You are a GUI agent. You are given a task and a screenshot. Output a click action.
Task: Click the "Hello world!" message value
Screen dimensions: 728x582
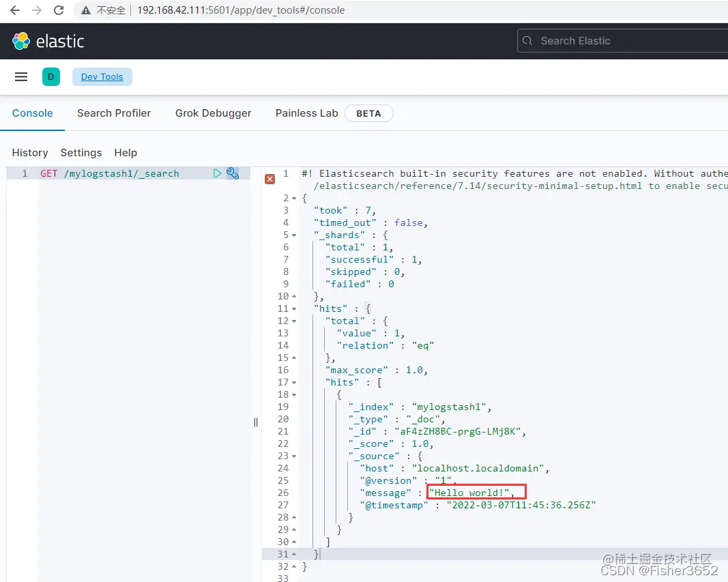click(469, 493)
